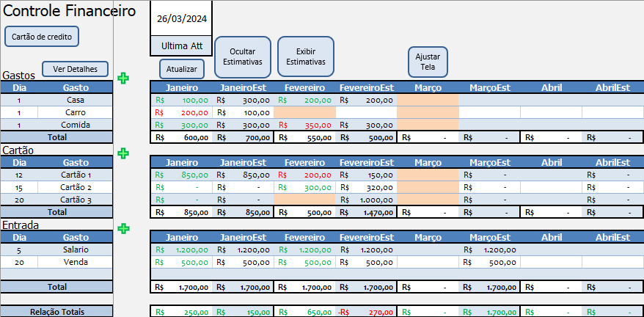
Task: Click day 12 cell for Cartão 1
Action: [19, 175]
